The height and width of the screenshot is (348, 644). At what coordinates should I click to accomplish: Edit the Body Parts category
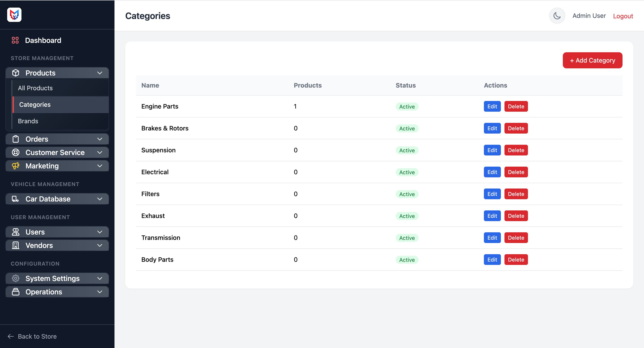[492, 260]
